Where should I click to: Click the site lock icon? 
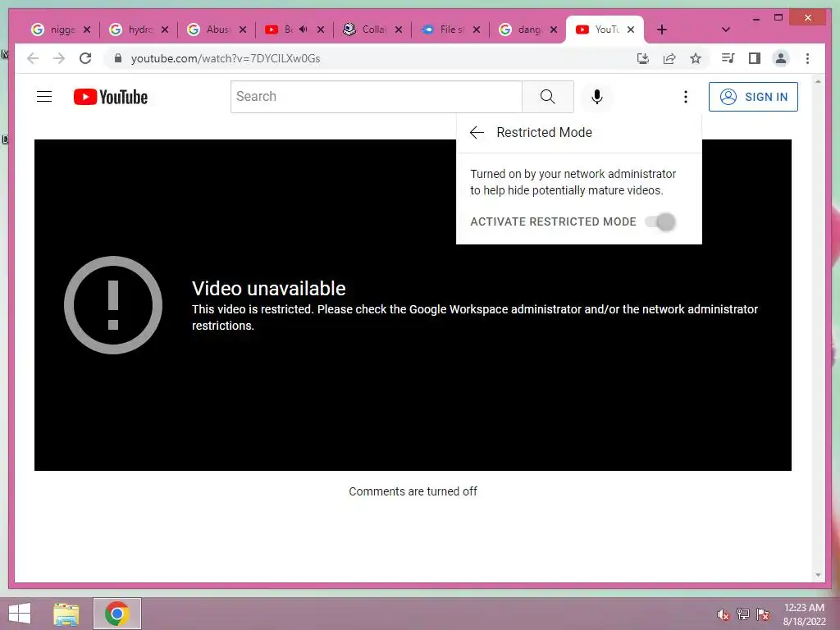coord(118,58)
